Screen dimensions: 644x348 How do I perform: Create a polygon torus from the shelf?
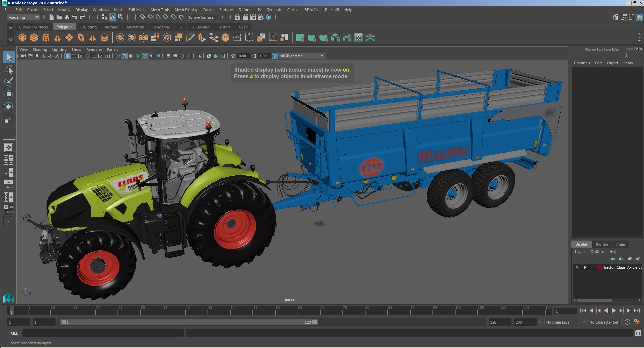click(x=81, y=37)
